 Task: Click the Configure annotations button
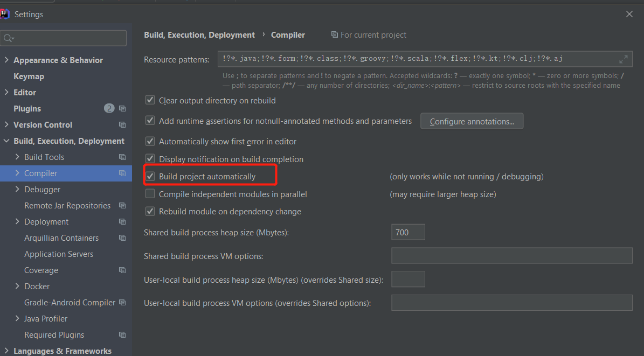(472, 121)
